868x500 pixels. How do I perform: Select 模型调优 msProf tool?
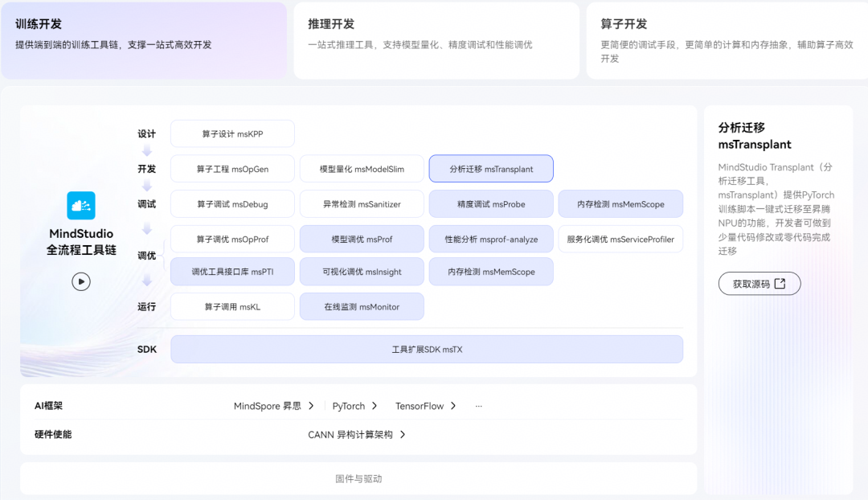(x=362, y=240)
